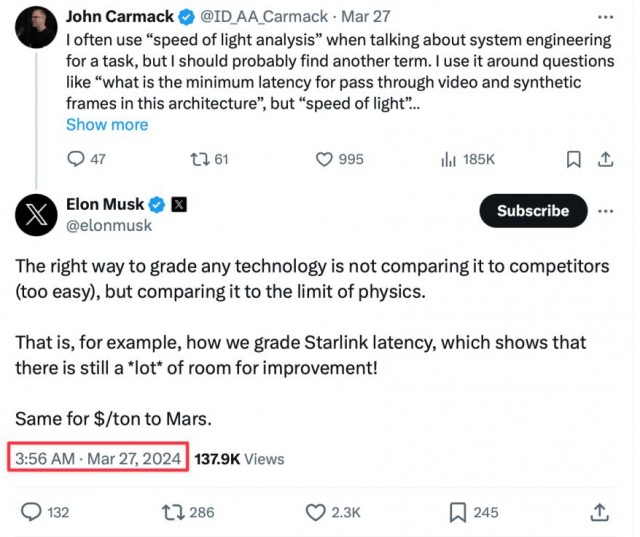
Task: Share John Carmack's tweet
Action: coord(605,159)
